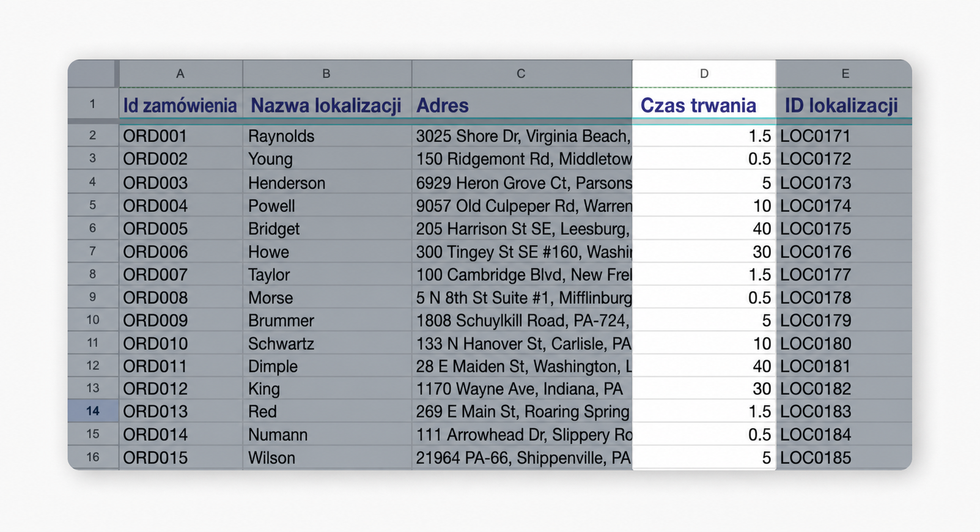Click the Wilson location cell
The width and height of the screenshot is (980, 532).
326,457
